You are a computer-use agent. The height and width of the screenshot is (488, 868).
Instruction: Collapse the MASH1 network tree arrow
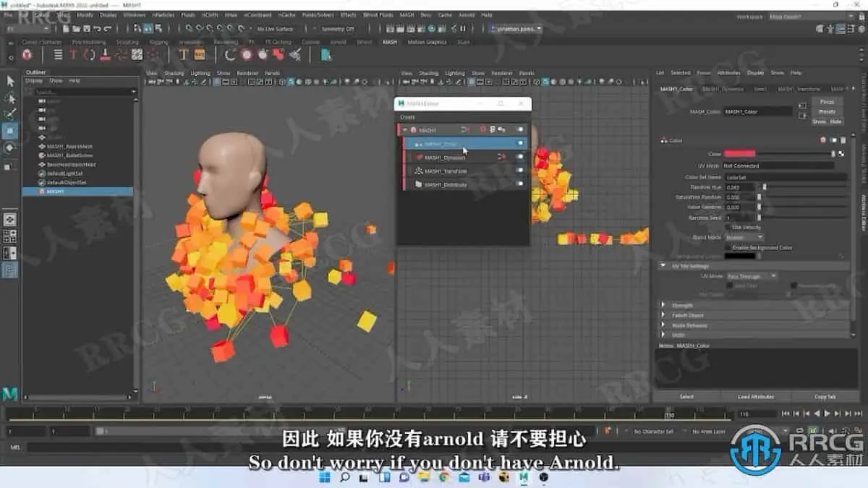pyautogui.click(x=406, y=130)
